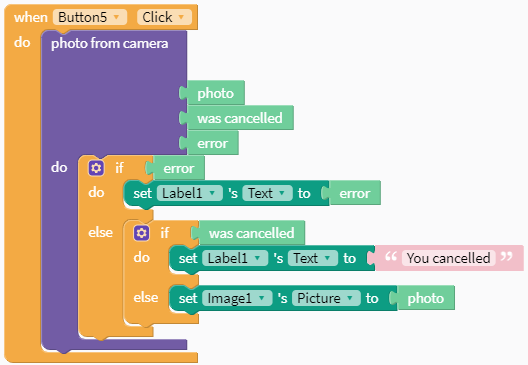Select the photo output variable block
The height and width of the screenshot is (365, 528).
click(216, 93)
